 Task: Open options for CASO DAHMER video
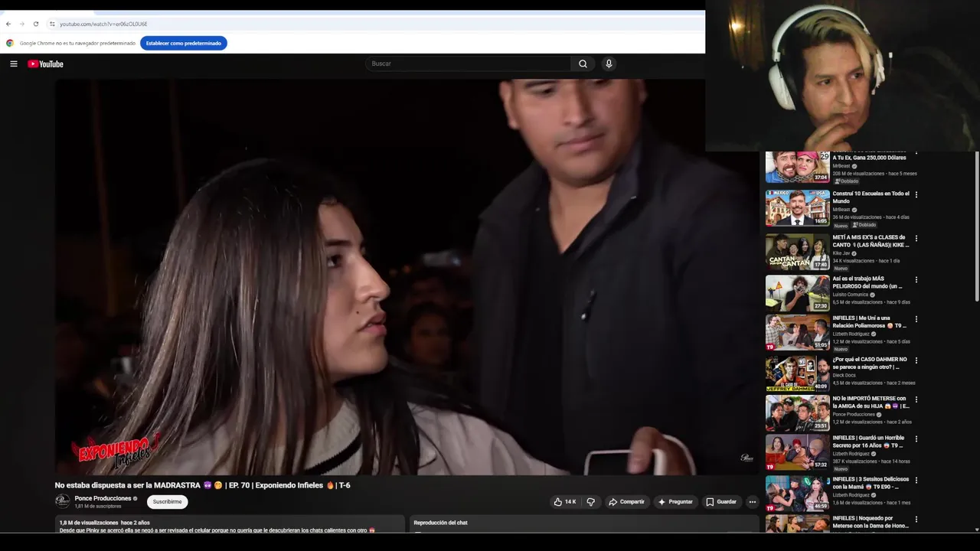tap(916, 360)
